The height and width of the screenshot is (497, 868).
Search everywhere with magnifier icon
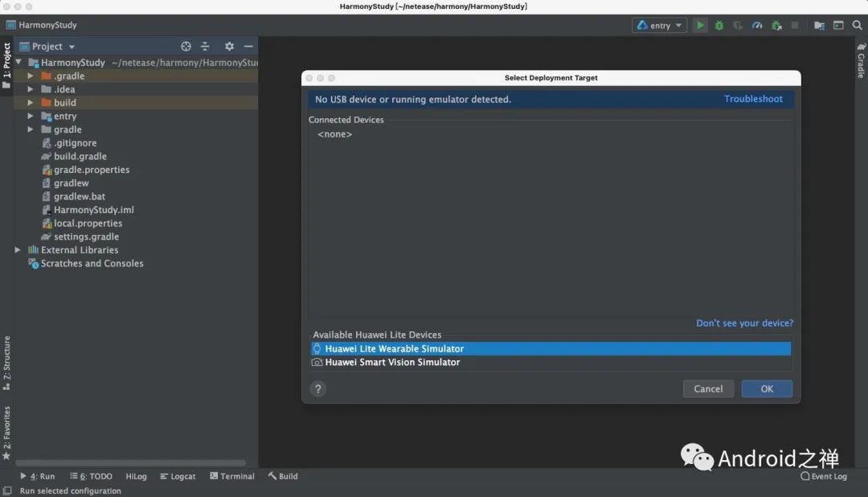pyautogui.click(x=857, y=25)
